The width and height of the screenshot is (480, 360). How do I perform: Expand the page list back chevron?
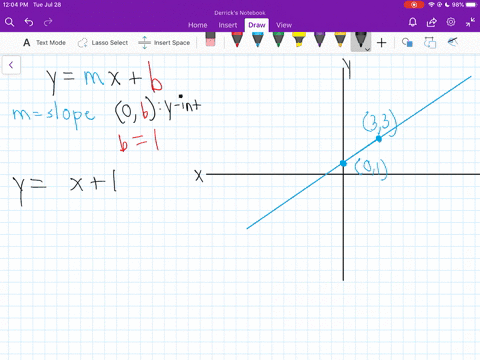11,65
